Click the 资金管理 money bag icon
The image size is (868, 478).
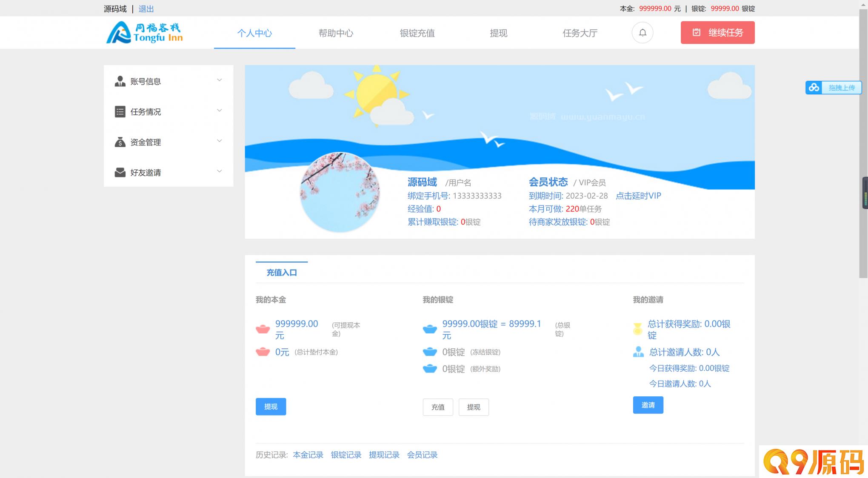click(120, 142)
